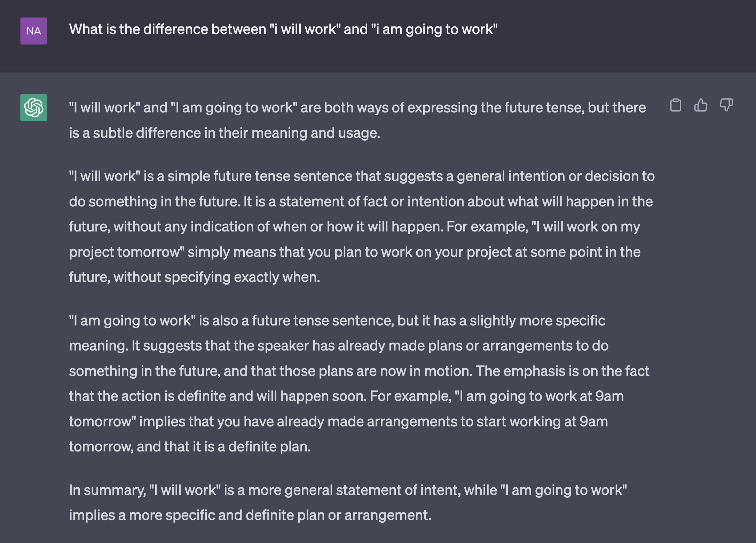Click the line "tomorrow, and that it is a definite plan."
This screenshot has height=543, width=756.
pyautogui.click(x=190, y=447)
